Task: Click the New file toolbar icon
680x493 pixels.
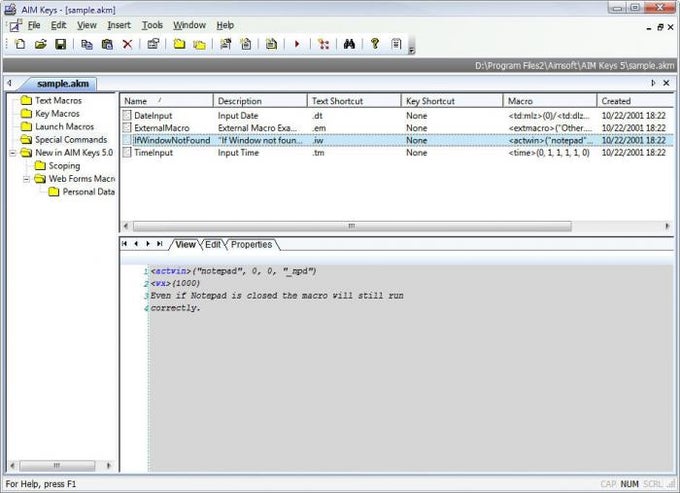Action: point(20,44)
